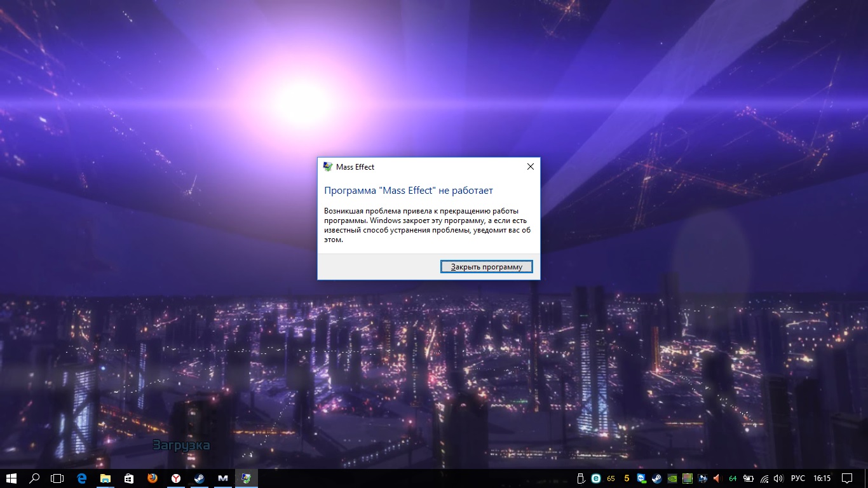Click the Mass Effect icon in the dialog title bar
Image resolution: width=868 pixels, height=488 pixels.
point(328,167)
